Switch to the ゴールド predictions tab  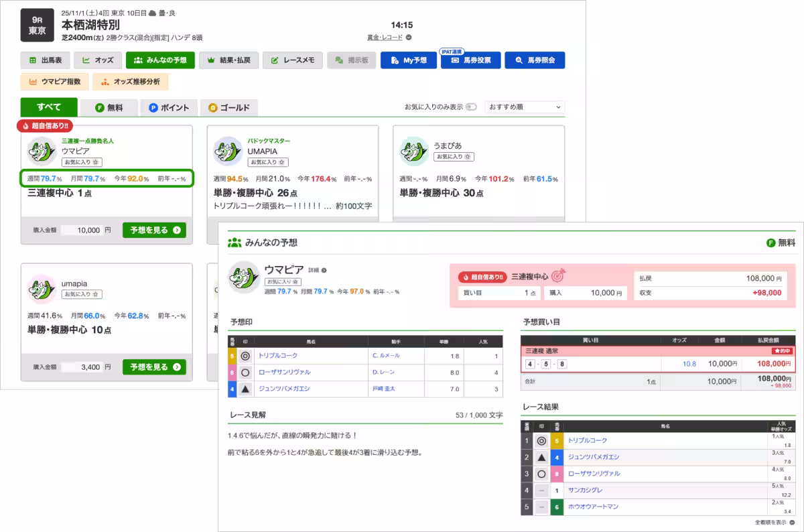click(x=230, y=107)
